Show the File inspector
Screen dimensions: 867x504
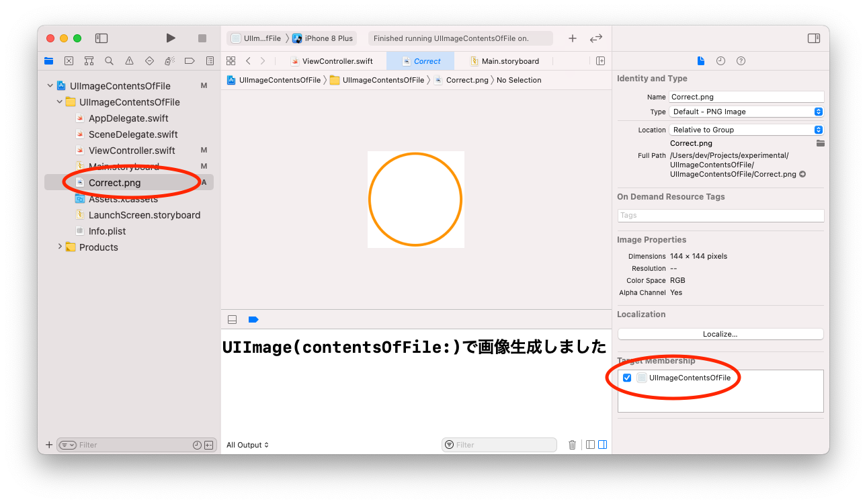tap(701, 60)
